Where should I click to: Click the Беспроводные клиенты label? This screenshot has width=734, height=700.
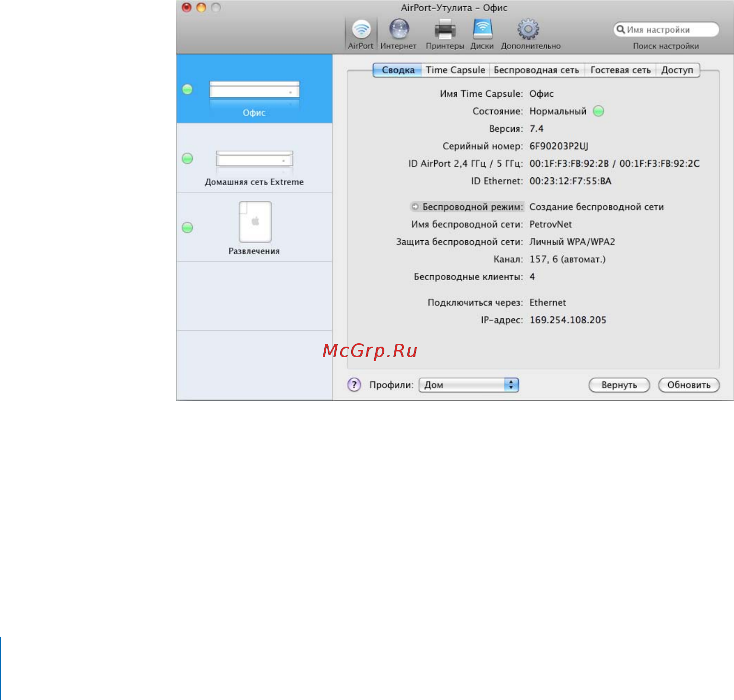468,277
